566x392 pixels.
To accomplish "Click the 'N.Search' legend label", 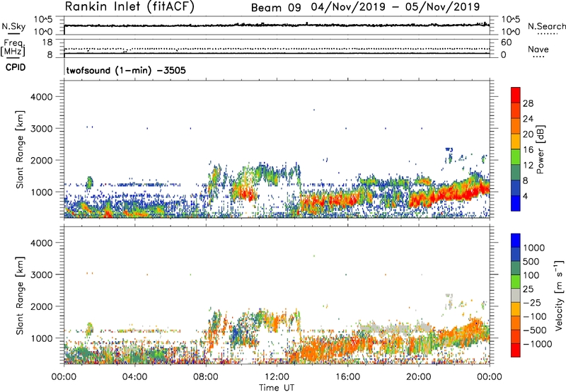I will pos(546,26).
